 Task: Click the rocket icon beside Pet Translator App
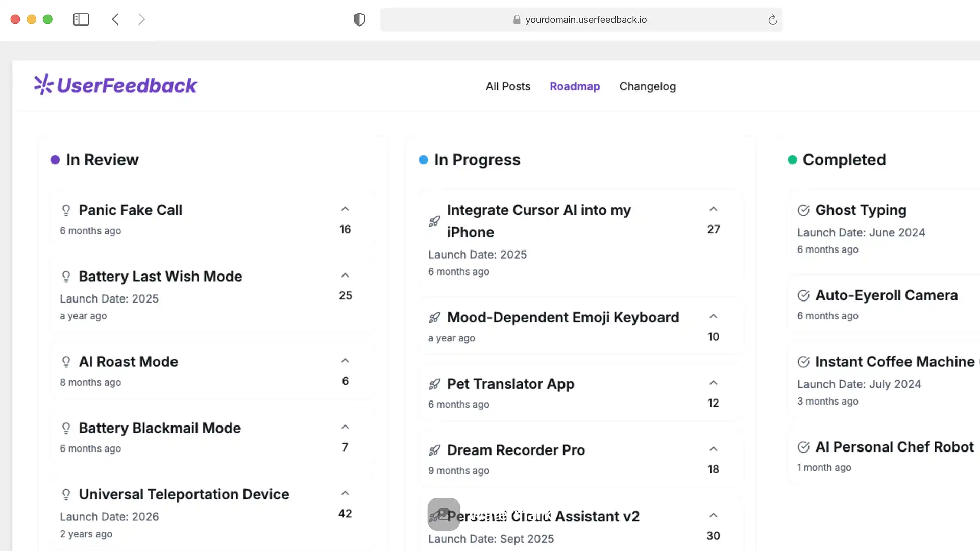click(434, 384)
